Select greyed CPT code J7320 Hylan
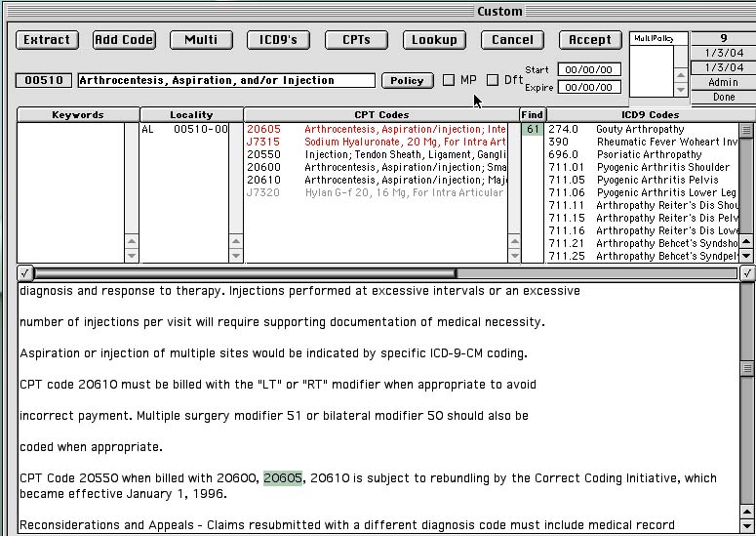756x536 pixels. click(x=377, y=193)
